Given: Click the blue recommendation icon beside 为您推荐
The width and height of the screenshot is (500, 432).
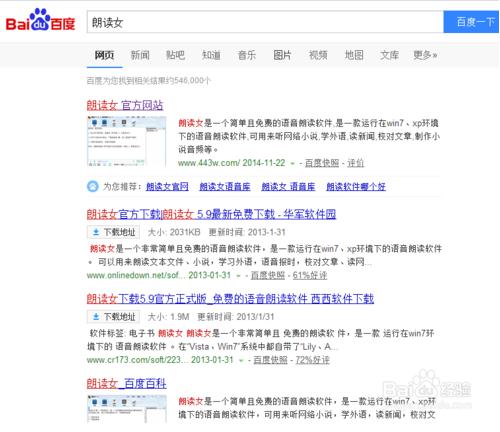Looking at the screenshot, I should [93, 186].
